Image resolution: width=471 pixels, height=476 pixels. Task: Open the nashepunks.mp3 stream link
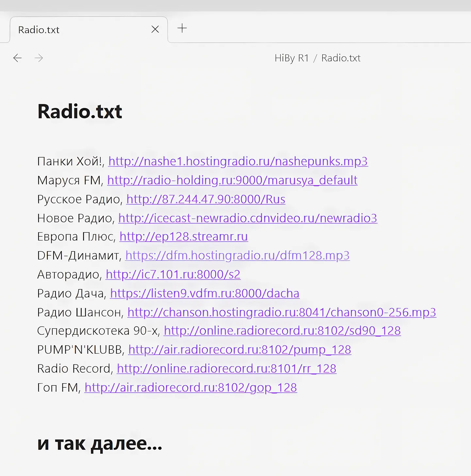pyautogui.click(x=238, y=161)
